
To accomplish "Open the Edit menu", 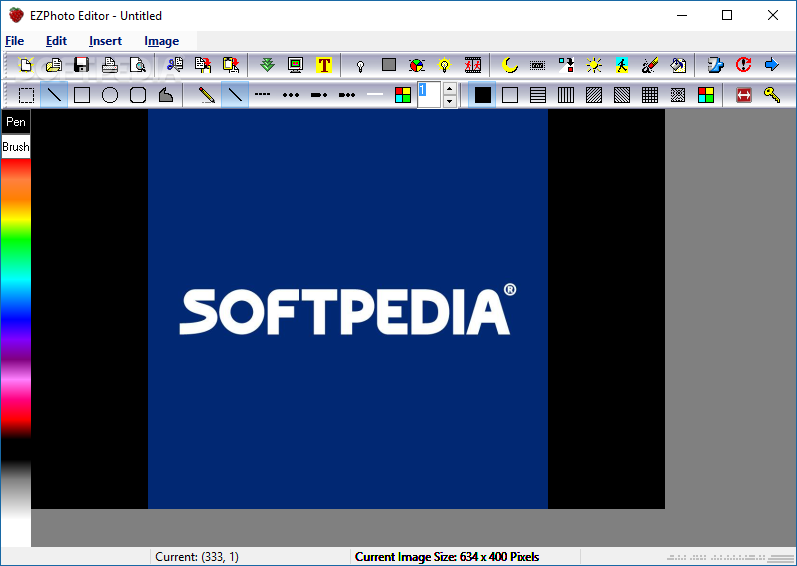I will [x=56, y=41].
